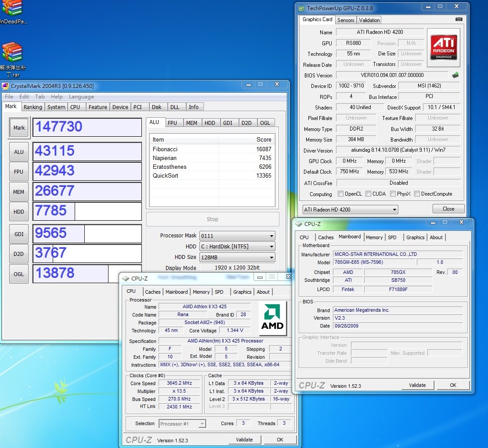Click the MEM benchmark button in CrystalMark

point(19,192)
